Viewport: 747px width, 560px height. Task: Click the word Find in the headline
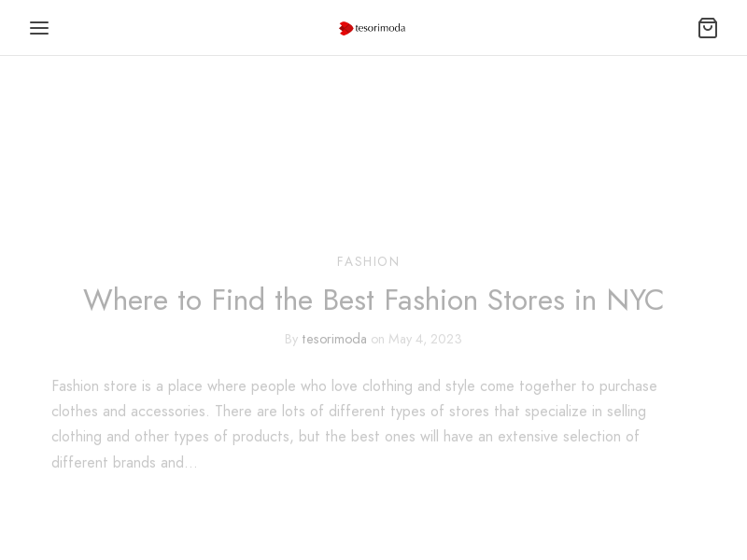238,300
